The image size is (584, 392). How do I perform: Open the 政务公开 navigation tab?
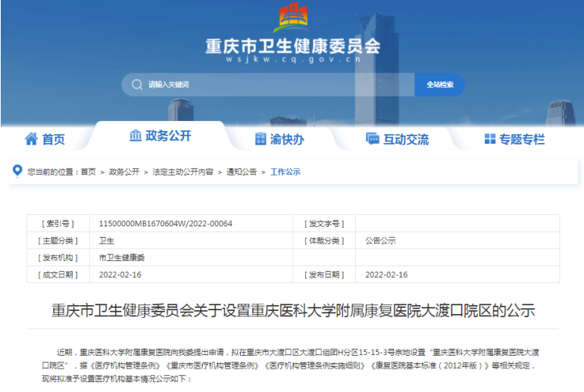pos(160,135)
